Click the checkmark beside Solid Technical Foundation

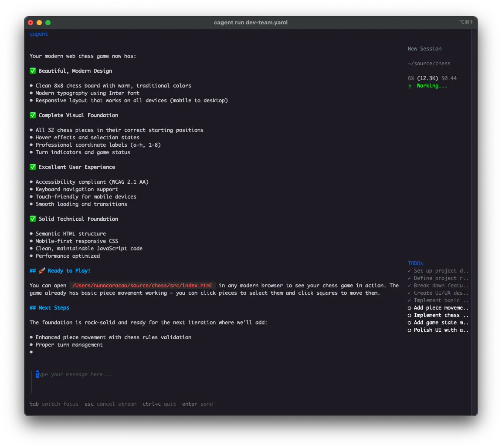pos(33,219)
